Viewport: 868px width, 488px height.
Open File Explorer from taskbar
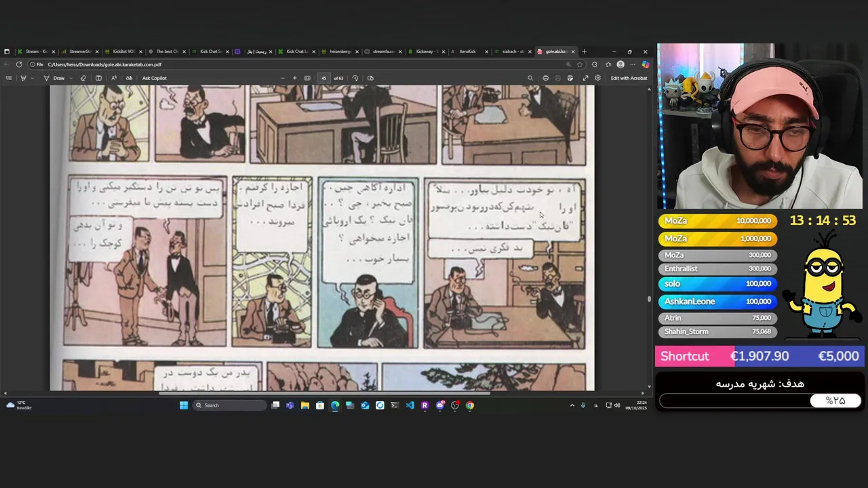(x=305, y=405)
